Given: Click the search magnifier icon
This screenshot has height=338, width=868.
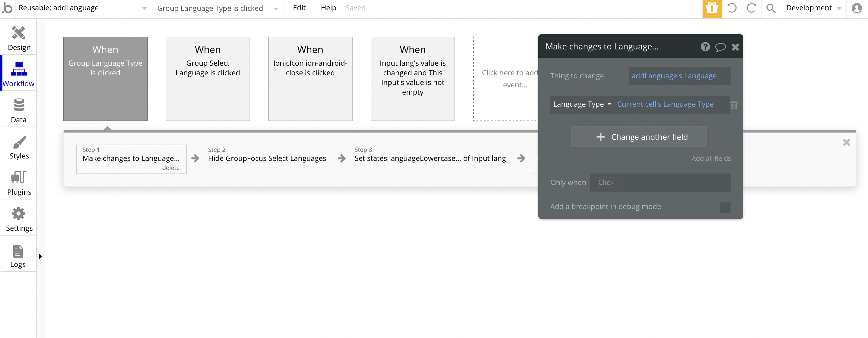Looking at the screenshot, I should (x=771, y=8).
